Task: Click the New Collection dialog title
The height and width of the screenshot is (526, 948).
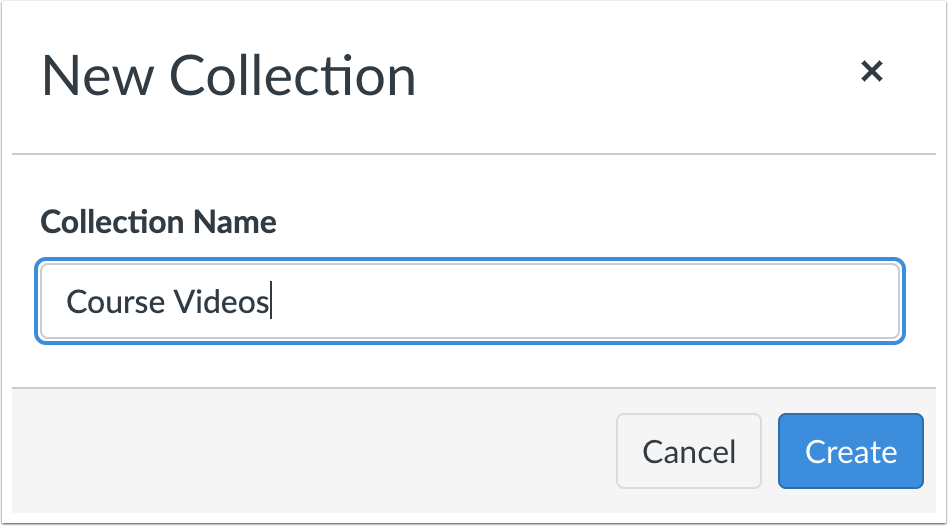Action: [x=228, y=76]
